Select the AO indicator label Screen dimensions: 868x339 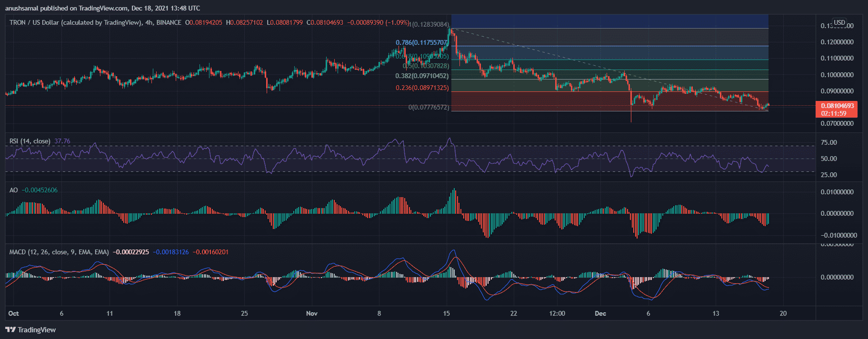tap(14, 190)
